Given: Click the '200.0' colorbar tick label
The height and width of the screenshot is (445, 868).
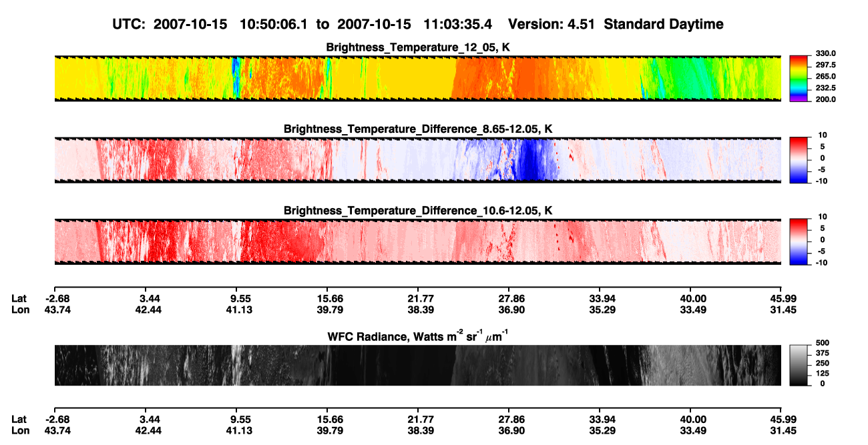Looking at the screenshot, I should tap(826, 99).
